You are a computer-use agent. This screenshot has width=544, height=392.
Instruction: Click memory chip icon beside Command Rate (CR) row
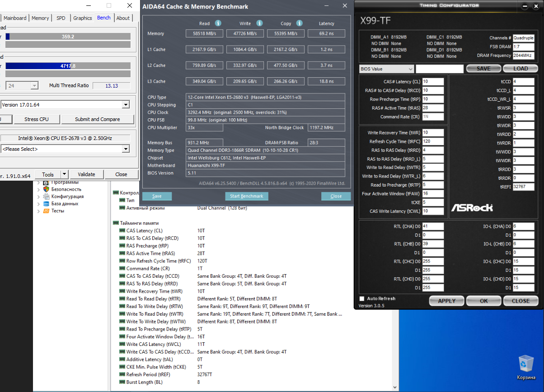122,268
